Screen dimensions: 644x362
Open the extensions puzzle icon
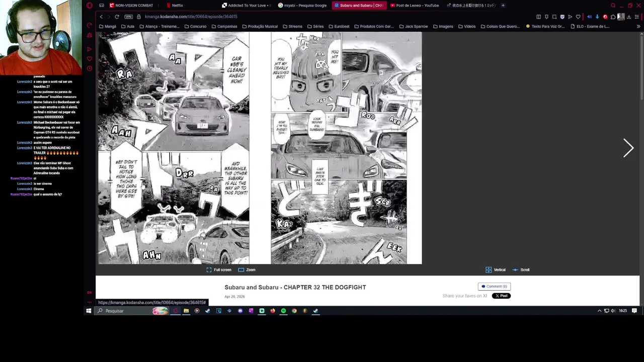[613, 17]
